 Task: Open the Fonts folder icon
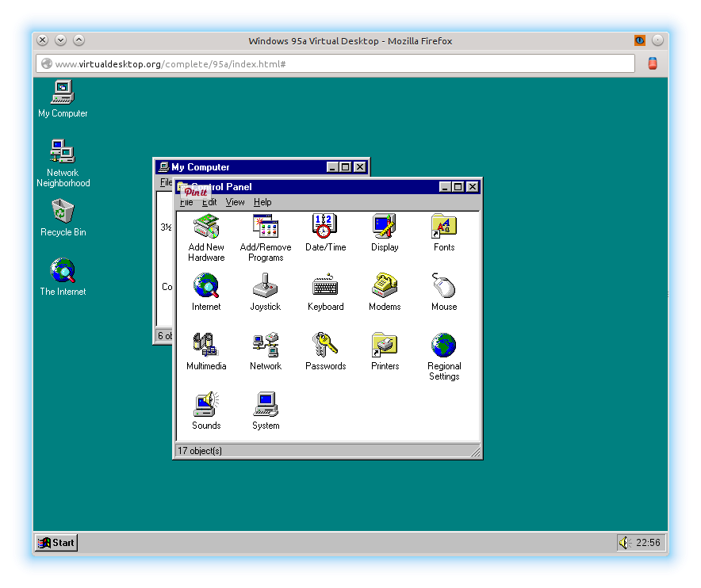(x=444, y=227)
